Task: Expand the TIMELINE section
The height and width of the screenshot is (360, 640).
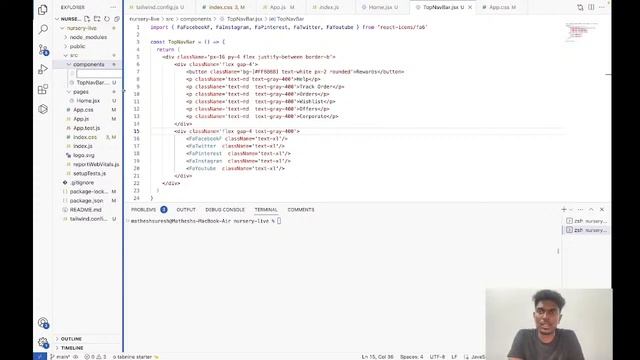Action: click(72, 348)
